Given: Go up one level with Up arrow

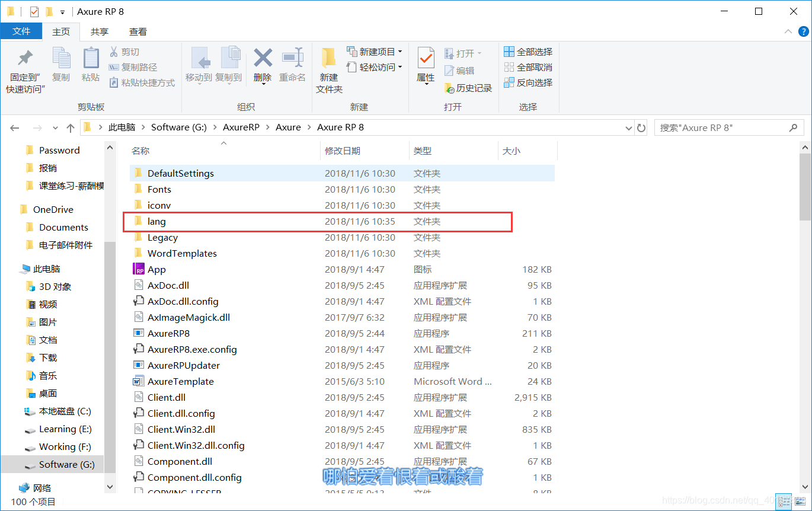Looking at the screenshot, I should 71,127.
